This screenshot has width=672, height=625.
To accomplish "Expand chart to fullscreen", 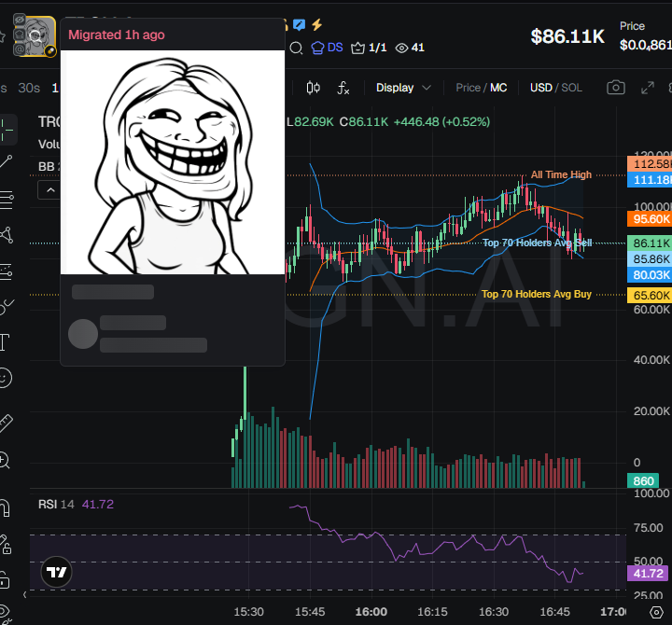I will tap(648, 88).
